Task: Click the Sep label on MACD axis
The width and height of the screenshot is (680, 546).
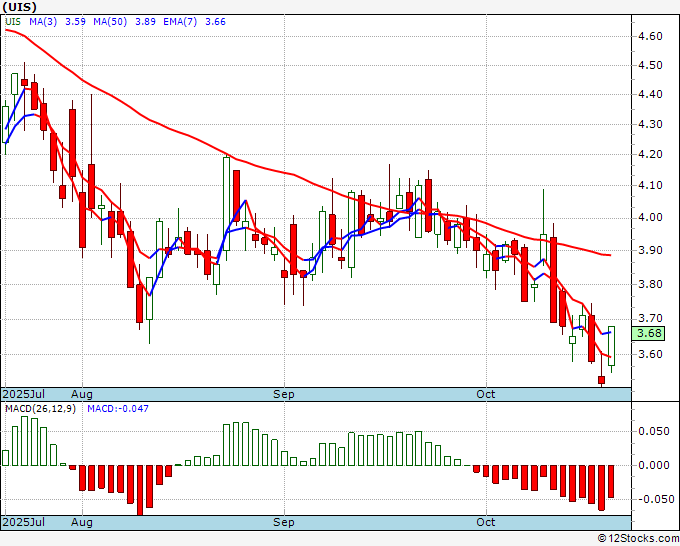Action: pyautogui.click(x=284, y=522)
